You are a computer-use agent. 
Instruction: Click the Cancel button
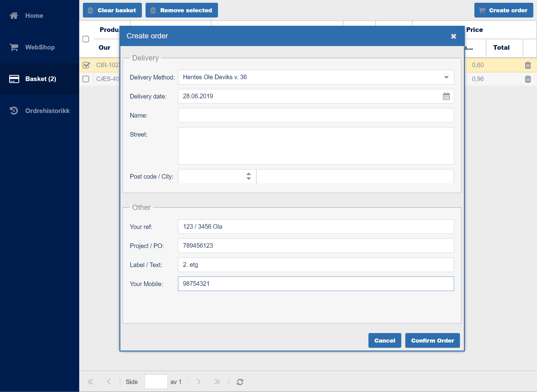[384, 340]
